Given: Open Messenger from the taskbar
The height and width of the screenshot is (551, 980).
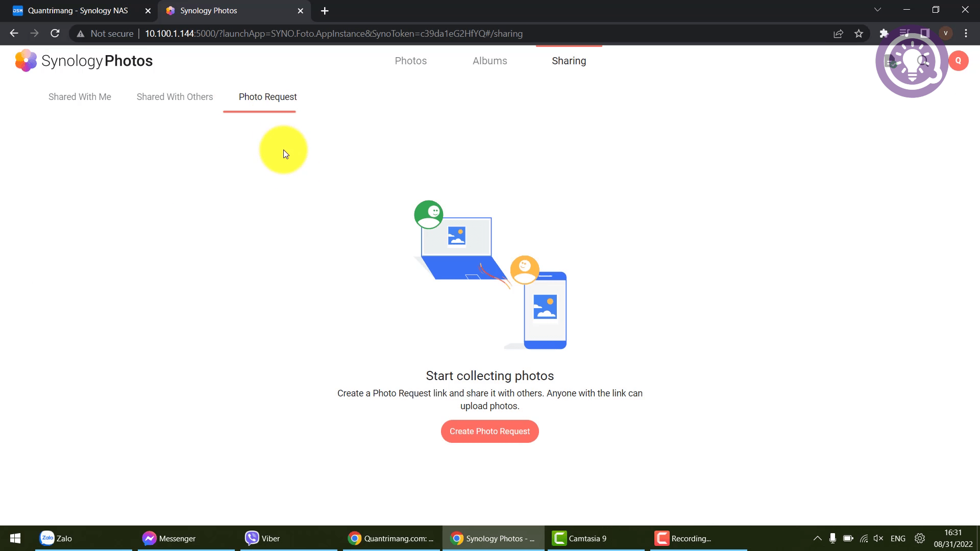Looking at the screenshot, I should [x=186, y=538].
